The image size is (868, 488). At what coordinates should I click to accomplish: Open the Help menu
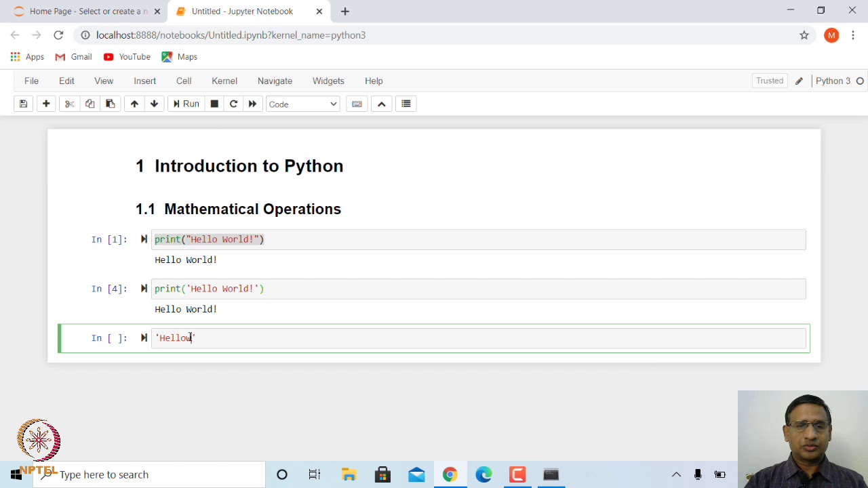(x=374, y=81)
